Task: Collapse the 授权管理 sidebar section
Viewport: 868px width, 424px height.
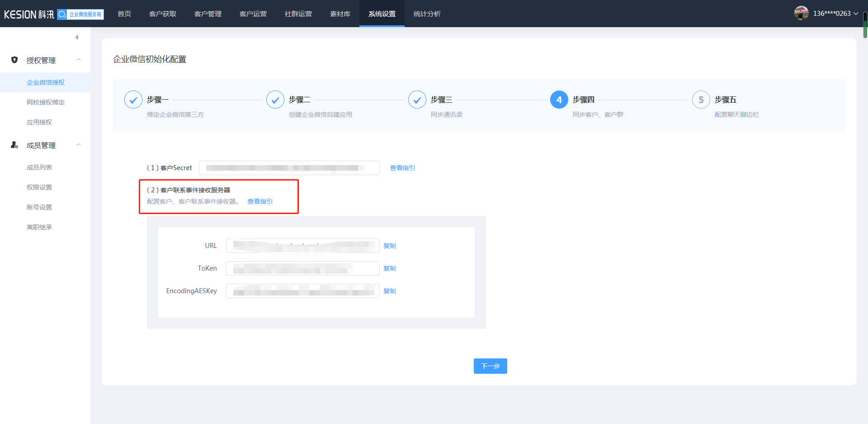Action: (x=79, y=60)
